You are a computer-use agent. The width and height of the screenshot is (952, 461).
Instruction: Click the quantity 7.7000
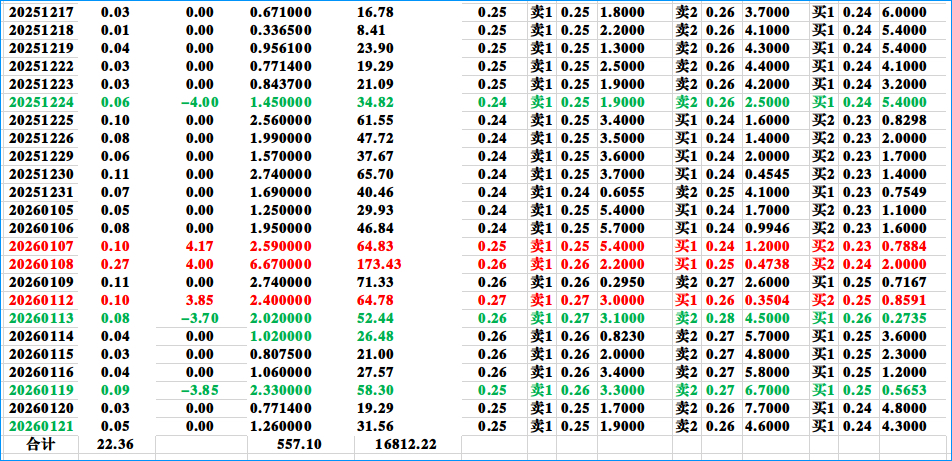768,408
